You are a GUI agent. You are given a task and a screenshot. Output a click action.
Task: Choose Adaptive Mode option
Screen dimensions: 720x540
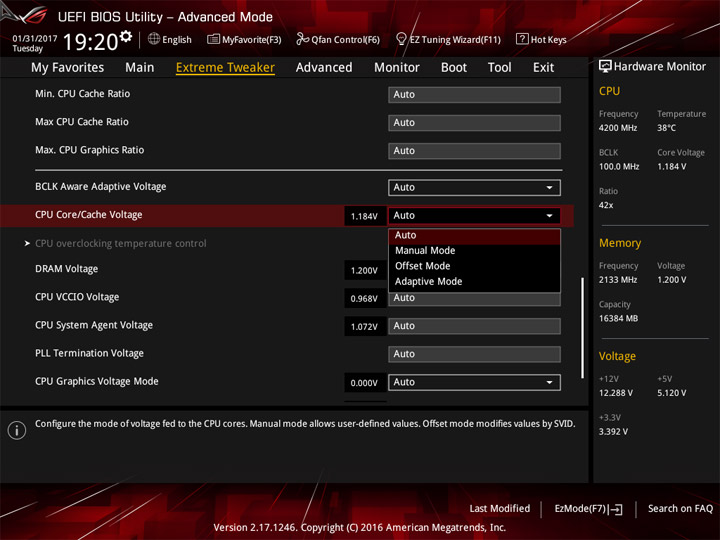474,281
